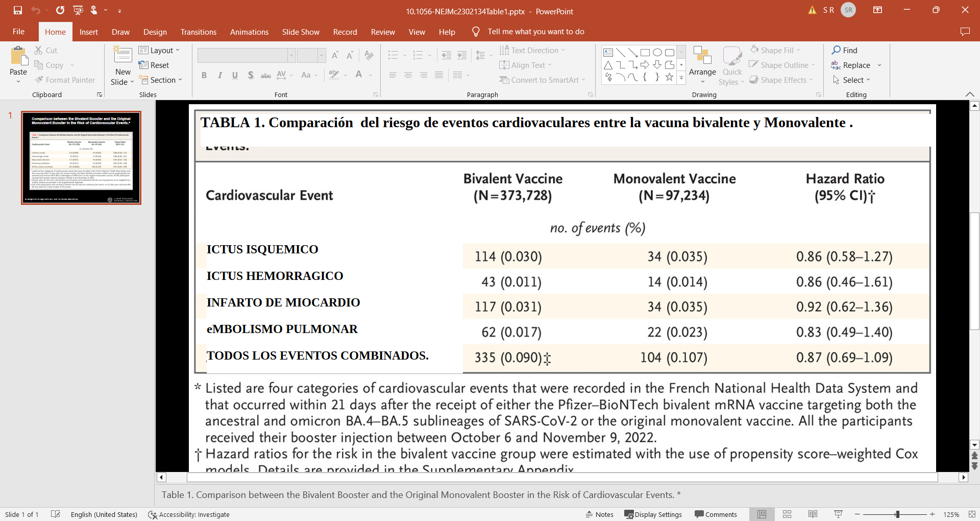Expand the Layout dropdown
This screenshot has width=980, height=521.
click(159, 50)
